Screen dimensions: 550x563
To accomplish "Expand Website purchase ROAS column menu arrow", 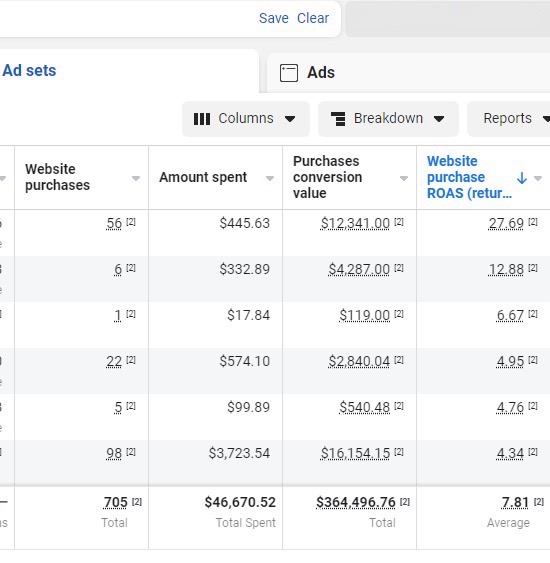I will 538,178.
